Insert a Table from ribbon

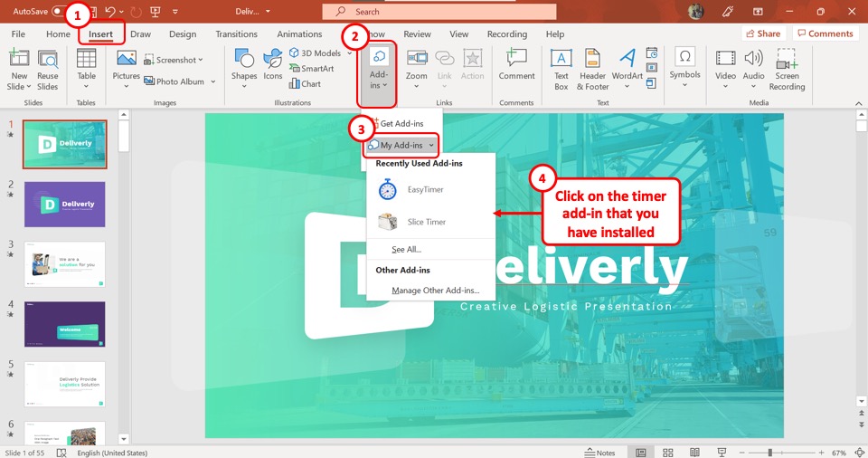(87, 69)
